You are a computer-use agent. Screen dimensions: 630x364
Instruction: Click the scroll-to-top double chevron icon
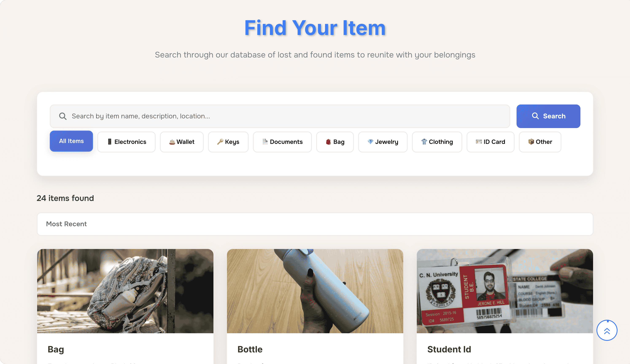607,331
